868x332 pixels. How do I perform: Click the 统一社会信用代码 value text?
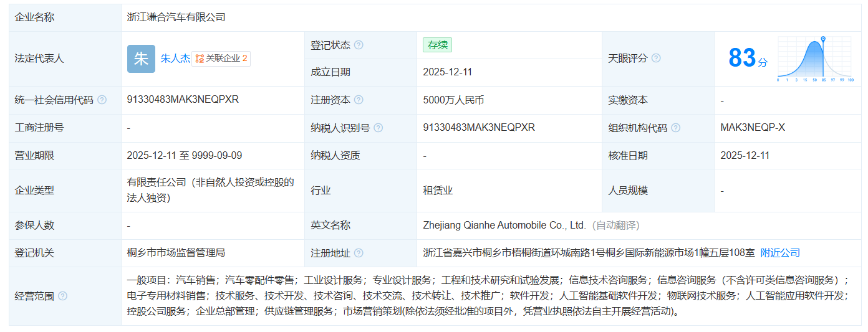(183, 100)
